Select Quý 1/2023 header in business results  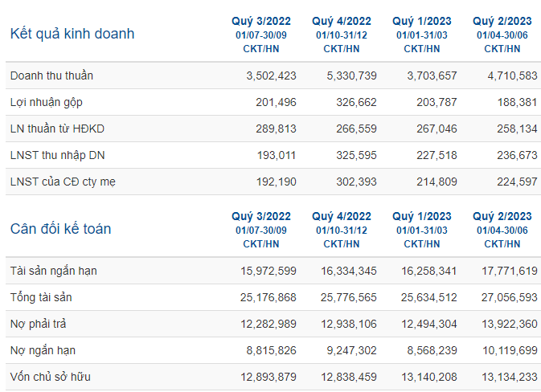point(422,22)
